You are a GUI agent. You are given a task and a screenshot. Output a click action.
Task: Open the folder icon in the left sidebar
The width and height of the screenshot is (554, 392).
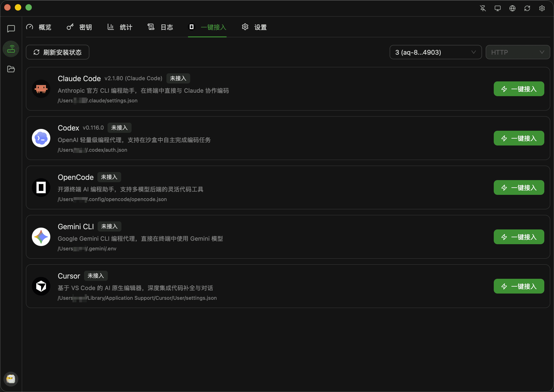click(11, 69)
